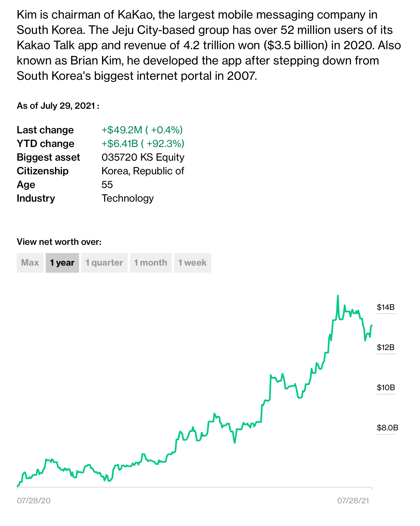The width and height of the screenshot is (420, 526).
Task: Click the $8.0B axis label
Action: [387, 428]
